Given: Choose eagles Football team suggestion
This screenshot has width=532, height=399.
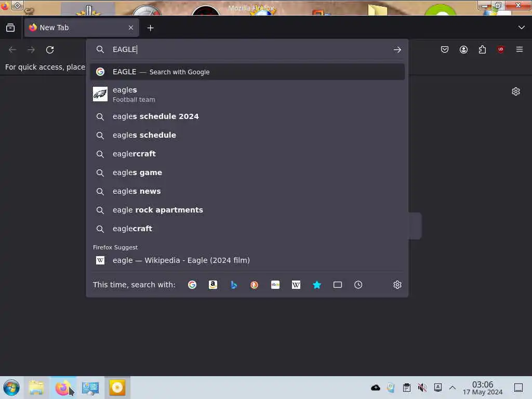Looking at the screenshot, I should pos(247,94).
